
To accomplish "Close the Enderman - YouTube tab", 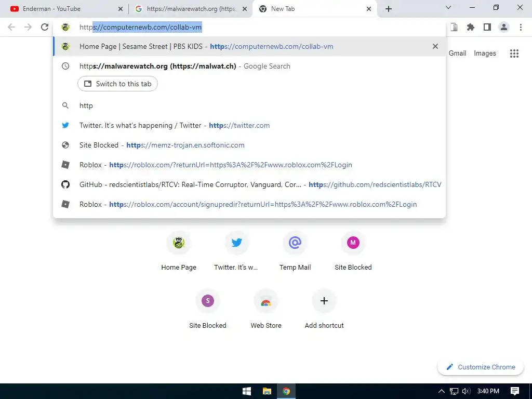I will point(121,9).
